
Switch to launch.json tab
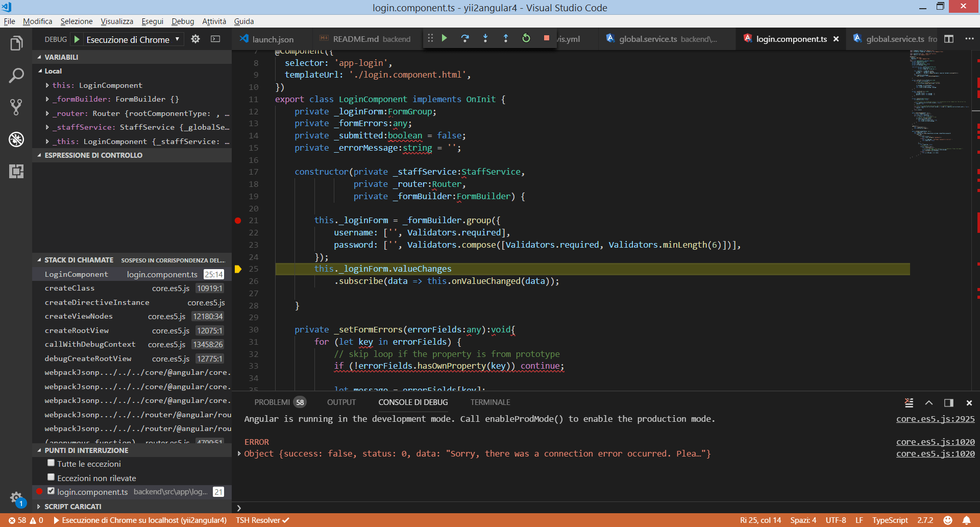tap(272, 39)
